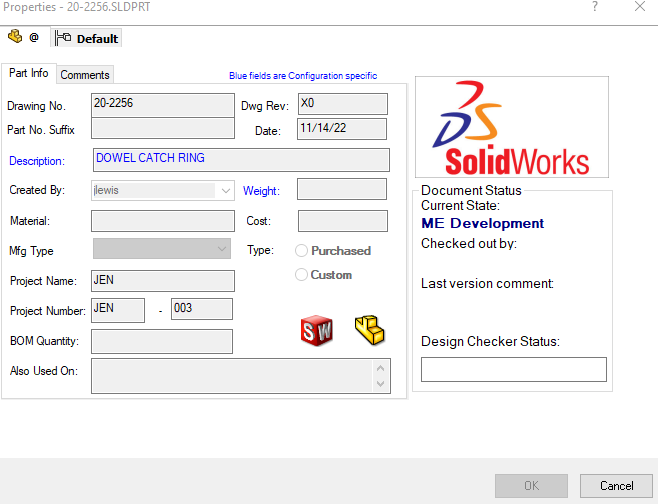The width and height of the screenshot is (658, 504).
Task: Click the Project Name field with JEN
Action: 163,281
